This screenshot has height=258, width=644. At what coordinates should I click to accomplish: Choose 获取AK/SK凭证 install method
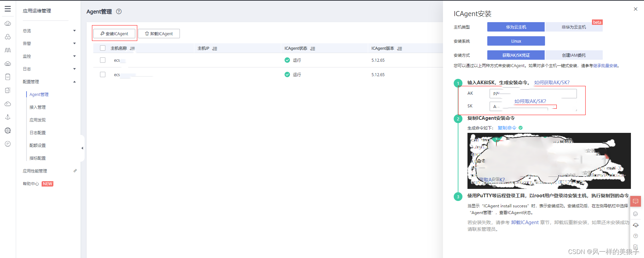516,55
